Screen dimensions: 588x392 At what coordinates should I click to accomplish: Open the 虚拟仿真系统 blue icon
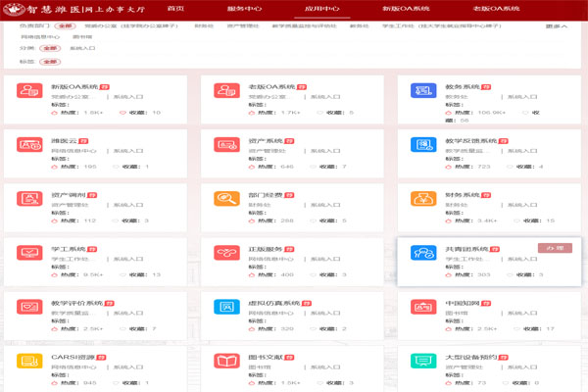pyautogui.click(x=227, y=309)
